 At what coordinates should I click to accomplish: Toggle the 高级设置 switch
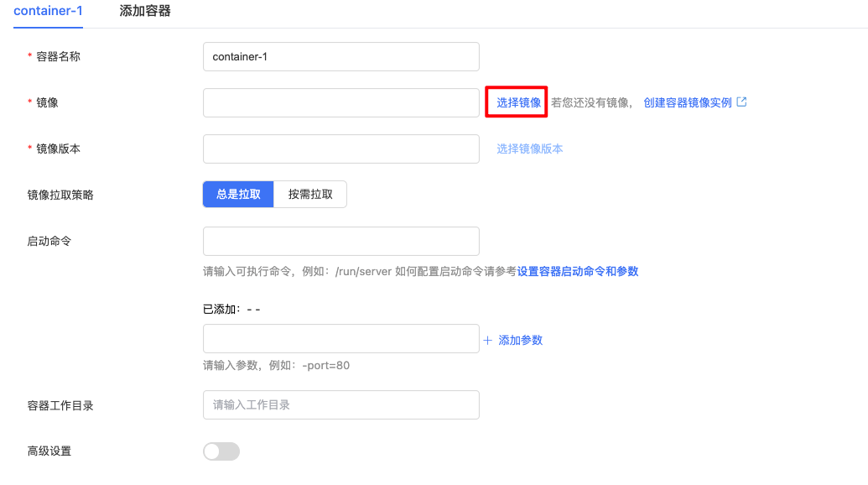click(x=221, y=451)
